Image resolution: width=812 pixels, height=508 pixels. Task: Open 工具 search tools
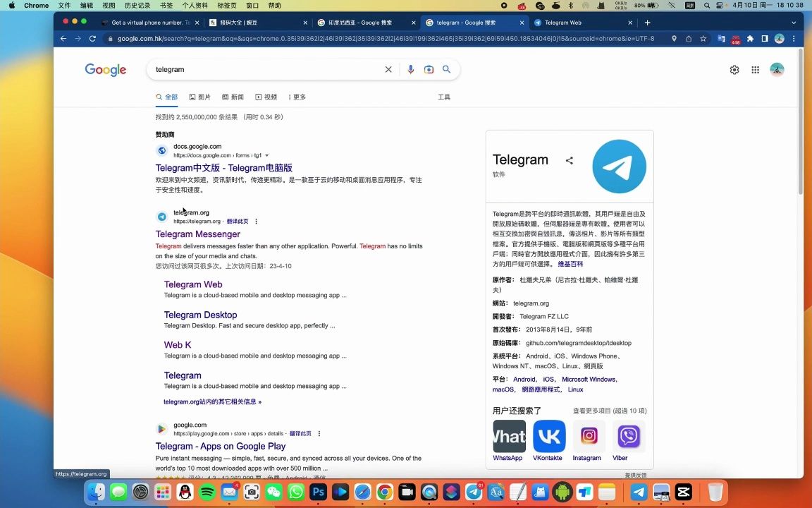[444, 97]
